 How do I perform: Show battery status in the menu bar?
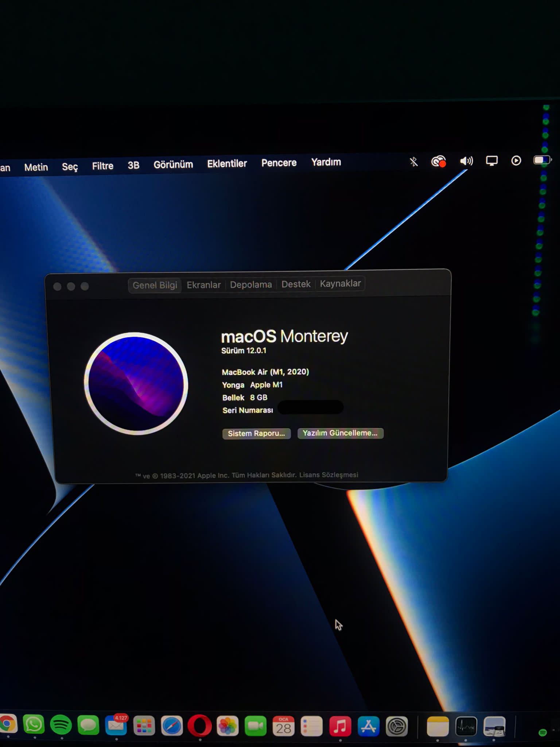click(x=542, y=160)
